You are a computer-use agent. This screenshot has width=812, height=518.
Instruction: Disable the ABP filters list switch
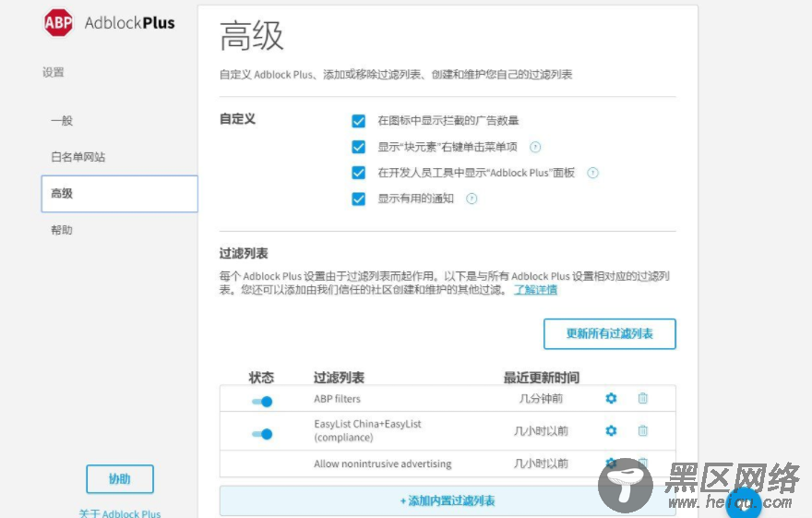262,402
